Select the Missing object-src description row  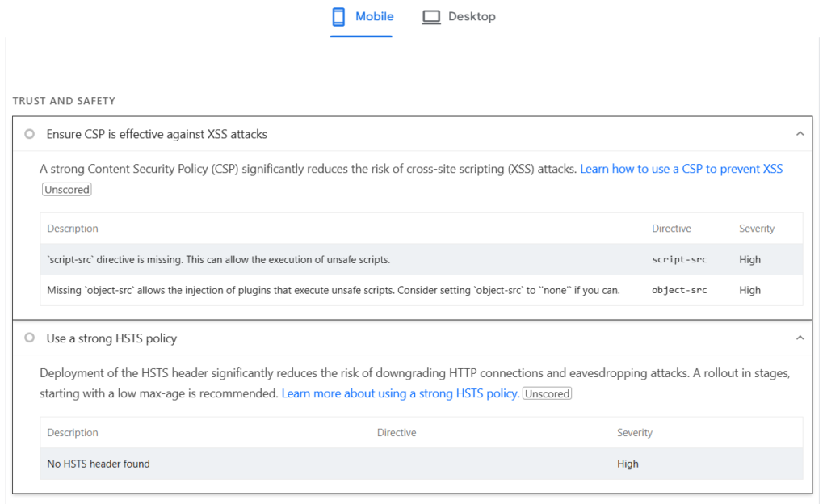pyautogui.click(x=333, y=290)
